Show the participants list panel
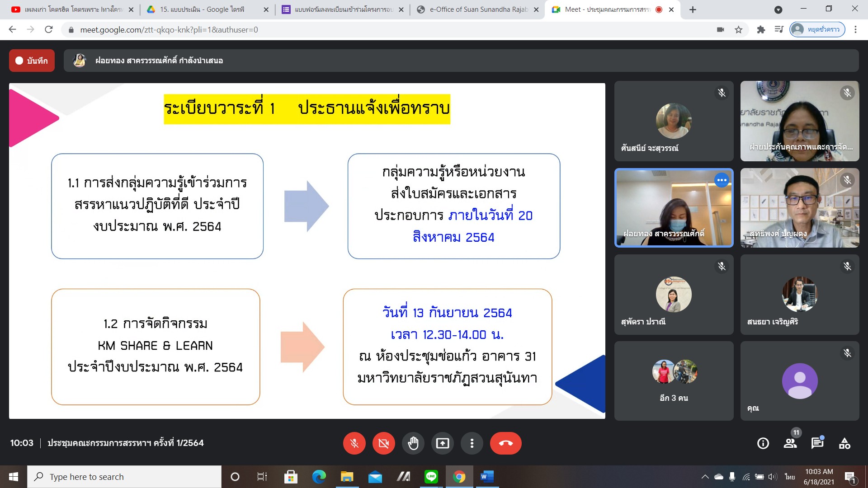Image resolution: width=868 pixels, height=488 pixels. (x=790, y=443)
